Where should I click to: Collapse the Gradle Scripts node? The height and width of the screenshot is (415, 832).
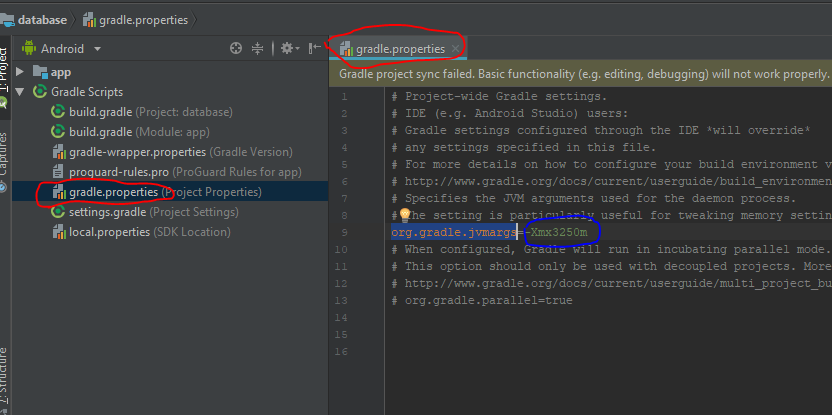tap(20, 92)
